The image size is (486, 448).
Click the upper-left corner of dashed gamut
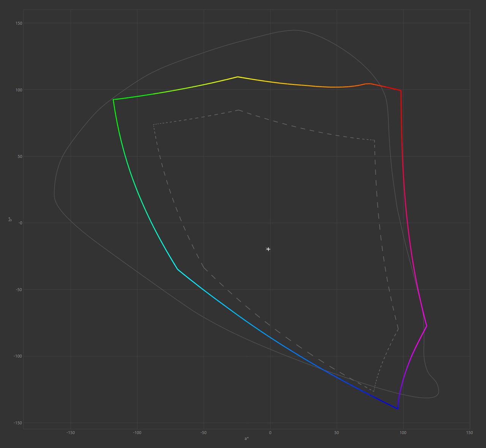pos(153,124)
